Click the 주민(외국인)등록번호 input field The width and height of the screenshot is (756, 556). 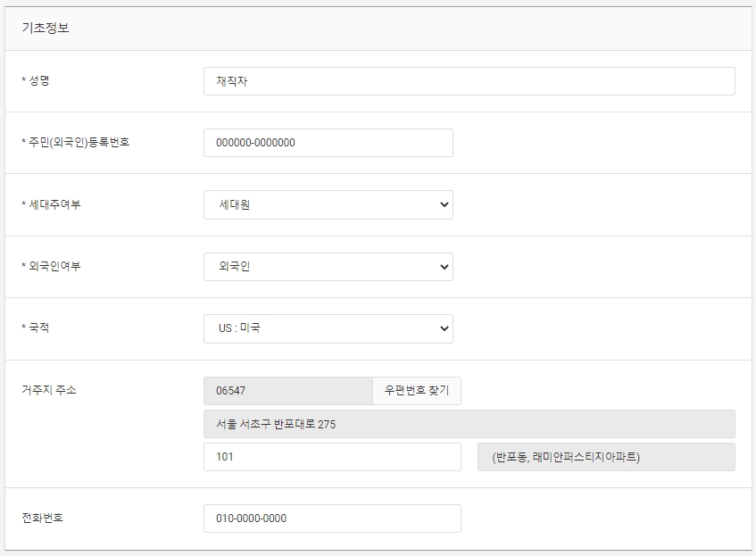(328, 143)
